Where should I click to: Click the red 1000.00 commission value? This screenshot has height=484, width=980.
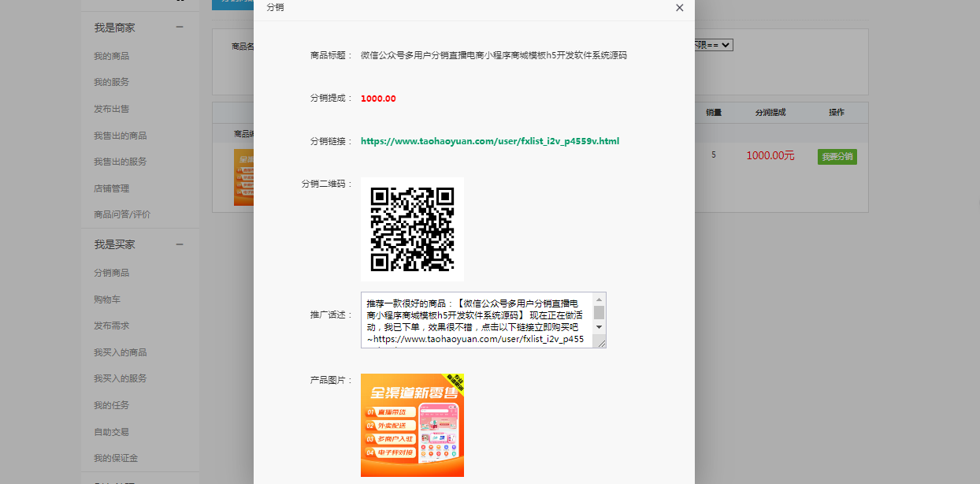click(378, 99)
